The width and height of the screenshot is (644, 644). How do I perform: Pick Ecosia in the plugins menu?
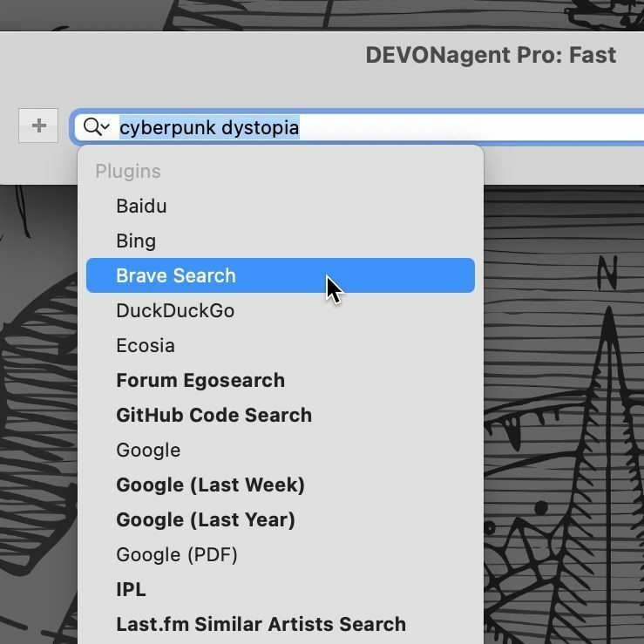coord(281,345)
